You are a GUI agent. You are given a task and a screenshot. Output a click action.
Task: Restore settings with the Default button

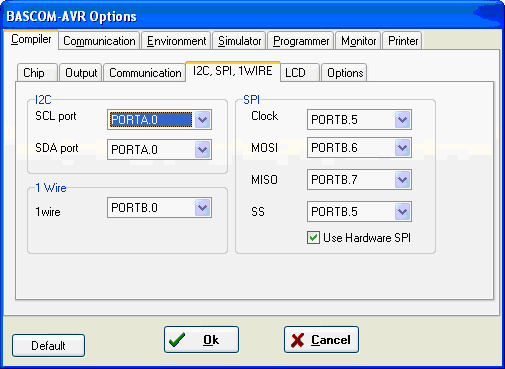point(48,346)
